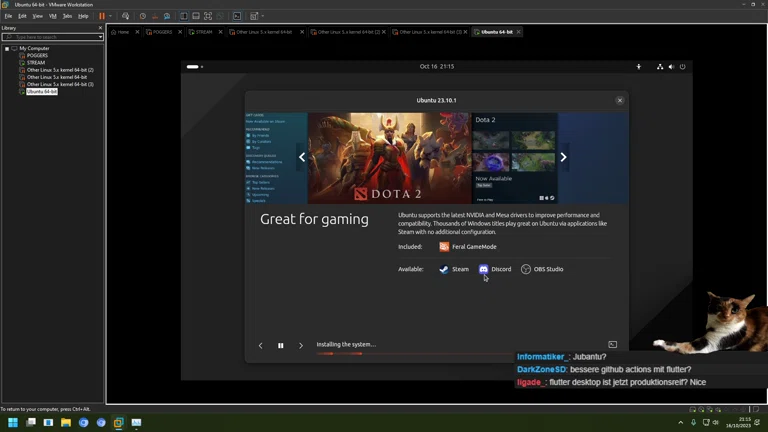The width and height of the screenshot is (768, 432).
Task: Select Other Linux 5.x kernel 64-bit (2) in library
Action: [x=60, y=70]
